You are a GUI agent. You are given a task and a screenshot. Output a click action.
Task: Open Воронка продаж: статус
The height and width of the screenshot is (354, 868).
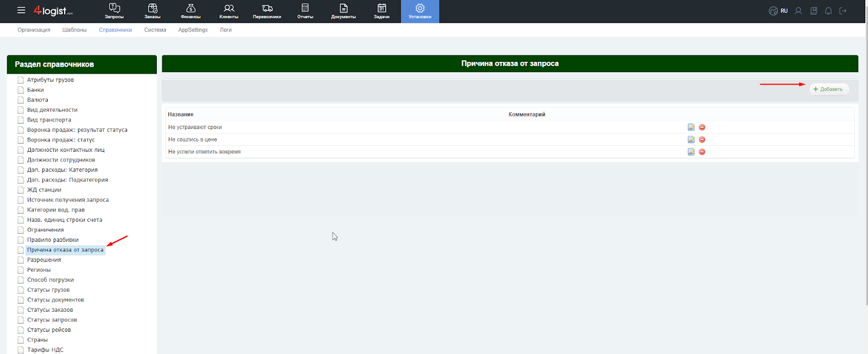(x=61, y=140)
